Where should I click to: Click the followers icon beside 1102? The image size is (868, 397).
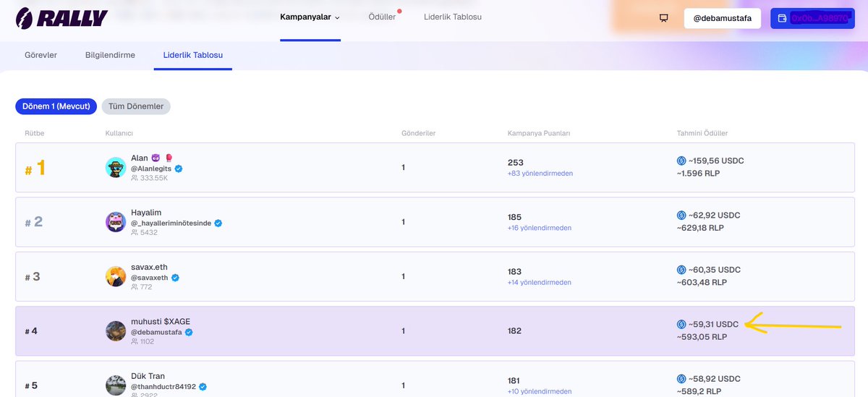135,342
